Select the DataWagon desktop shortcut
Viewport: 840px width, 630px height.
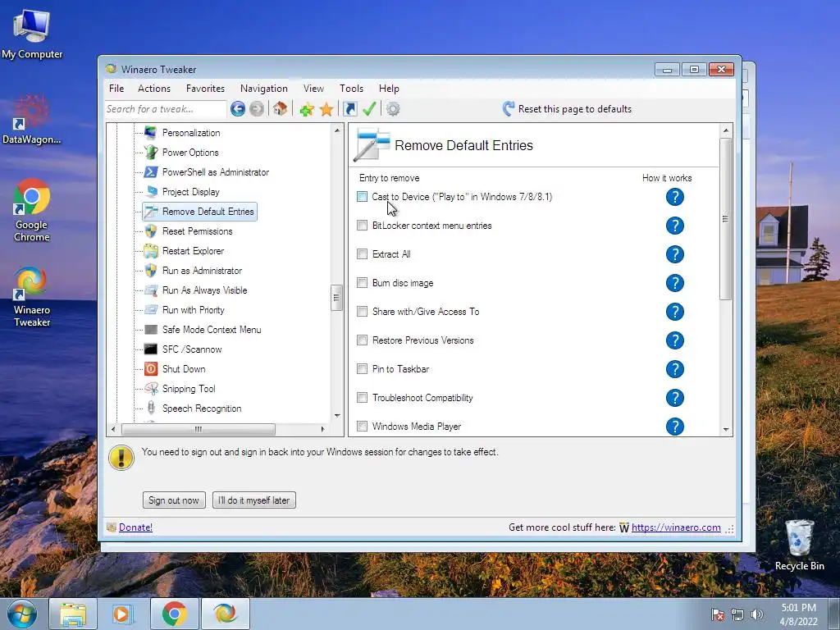click(32, 120)
